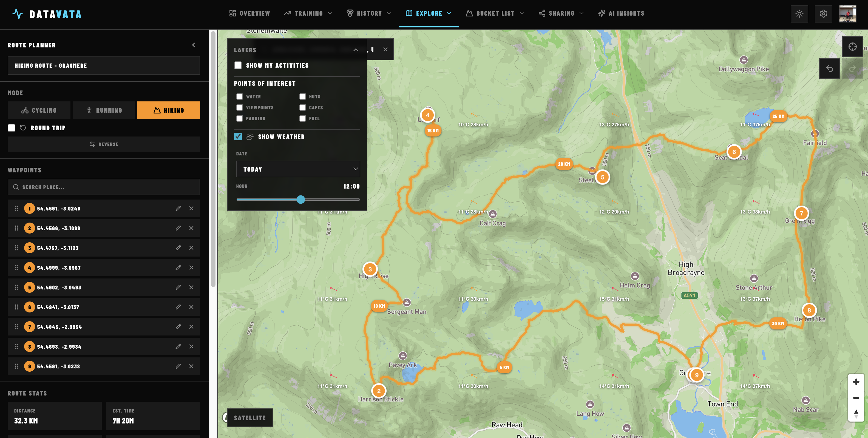The width and height of the screenshot is (868, 438).
Task: Zoom out on the map
Action: 856,398
